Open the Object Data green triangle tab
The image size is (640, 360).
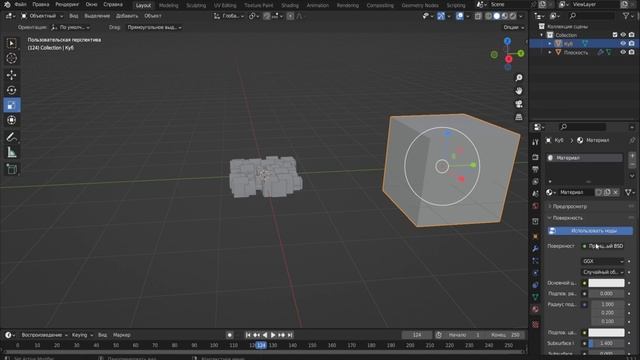(536, 297)
